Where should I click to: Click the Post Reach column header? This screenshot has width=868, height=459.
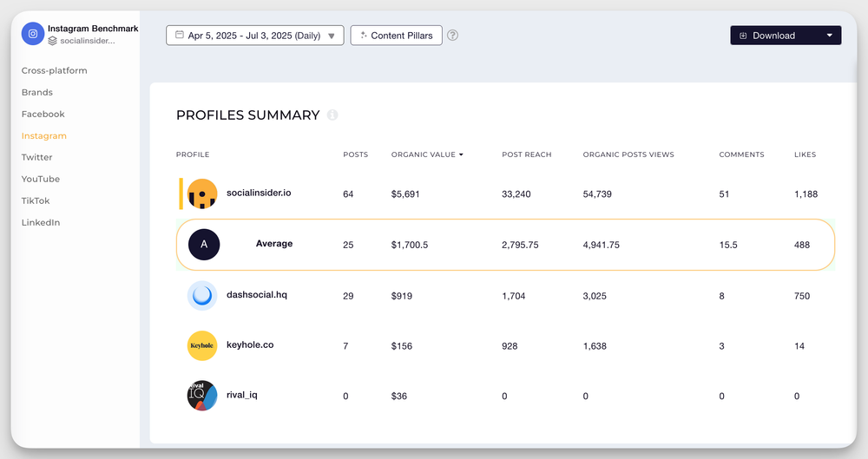coord(526,154)
